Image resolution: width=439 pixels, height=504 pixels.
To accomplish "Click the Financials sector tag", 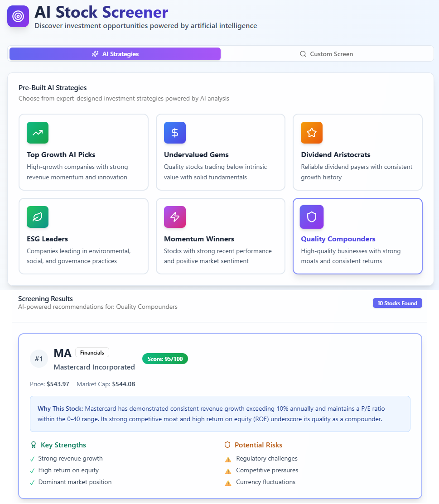I will (x=92, y=353).
